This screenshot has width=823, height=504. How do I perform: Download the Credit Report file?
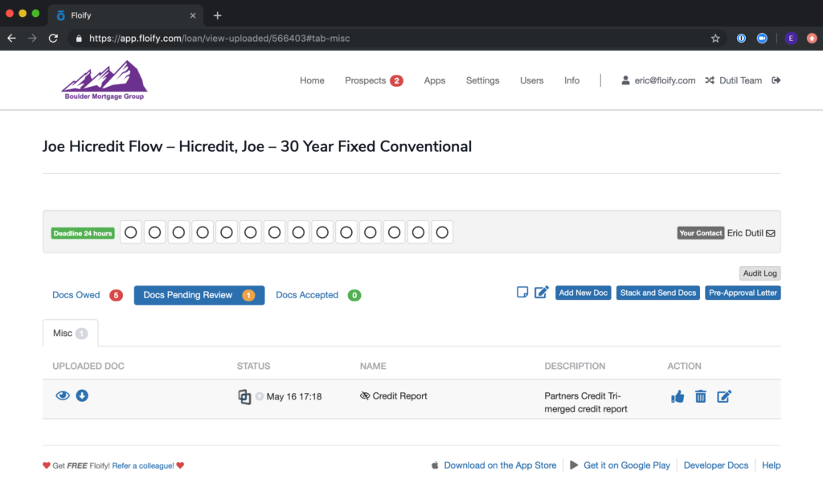(82, 395)
